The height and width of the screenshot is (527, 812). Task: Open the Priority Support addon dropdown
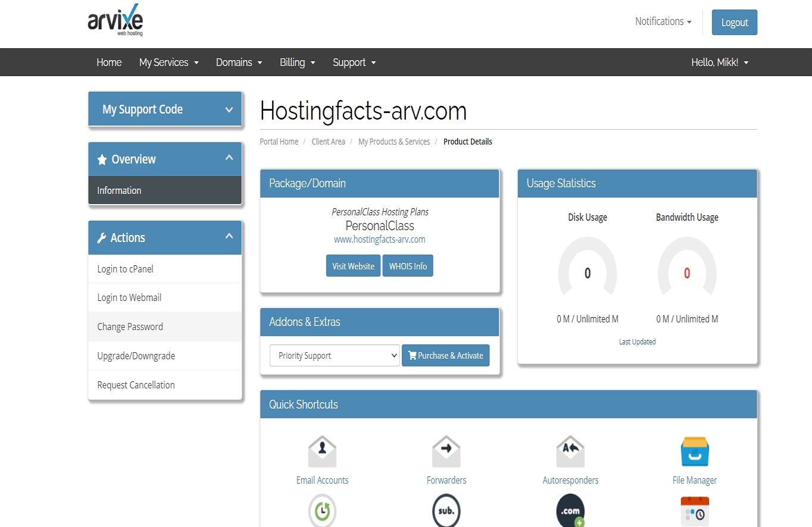335,356
